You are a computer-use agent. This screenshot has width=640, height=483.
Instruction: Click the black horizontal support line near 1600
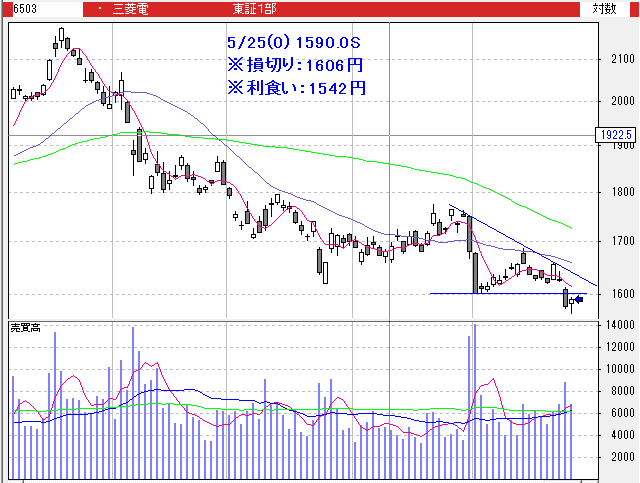click(500, 293)
